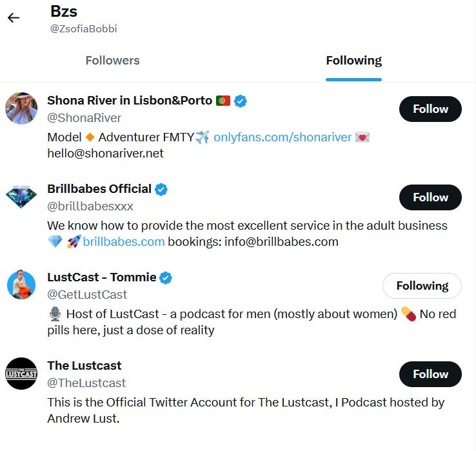476x451 pixels.
Task: Open LustCast - Tommie's profile picture
Action: click(x=21, y=285)
